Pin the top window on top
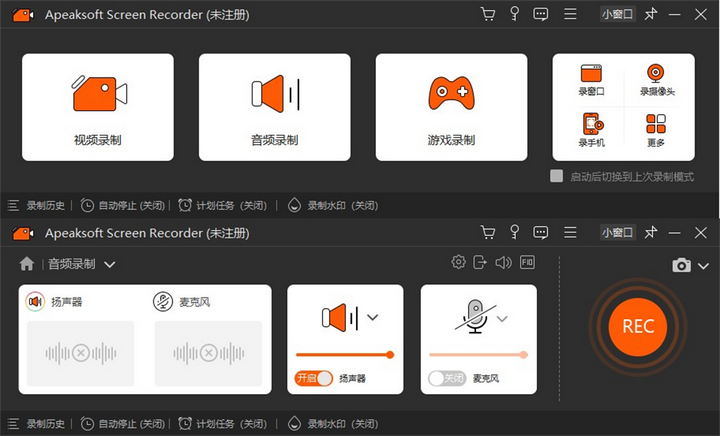720x436 pixels. (x=651, y=14)
